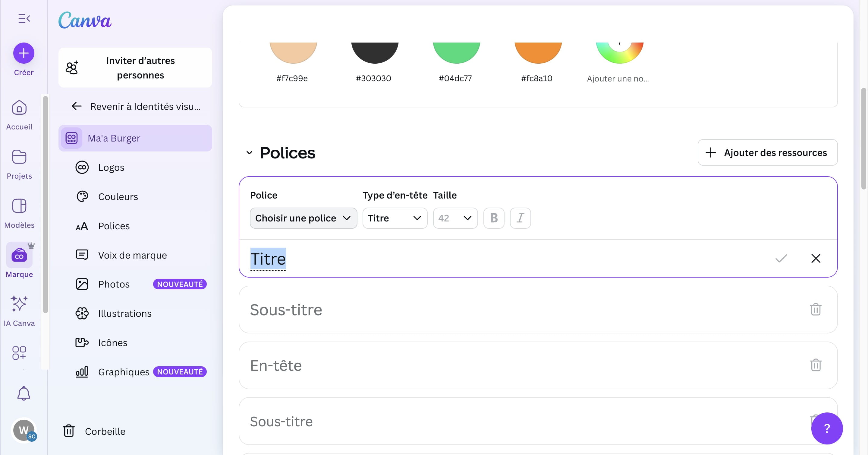Open the Taille size dropdown
Screen dimensions: 868x455
[x=455, y=218]
